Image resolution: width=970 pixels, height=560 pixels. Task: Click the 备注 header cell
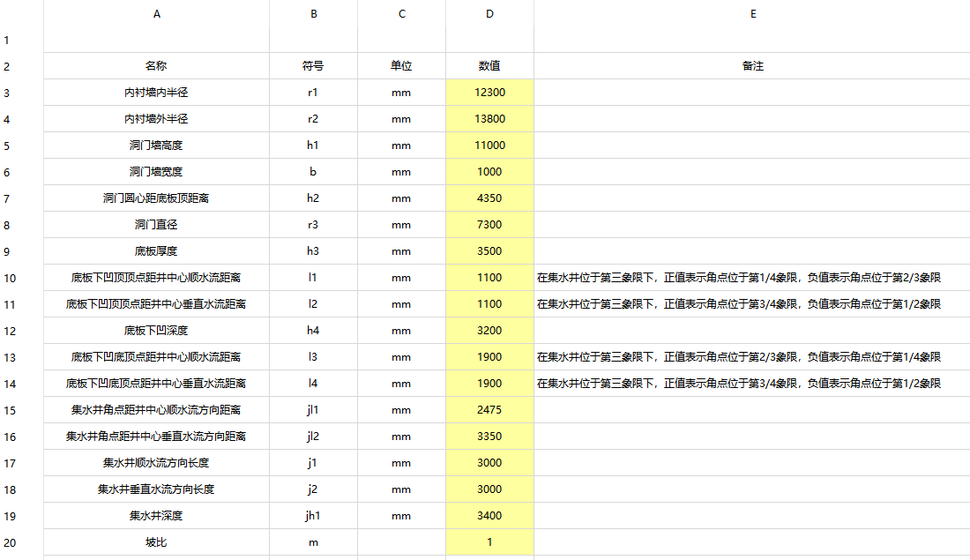point(752,66)
